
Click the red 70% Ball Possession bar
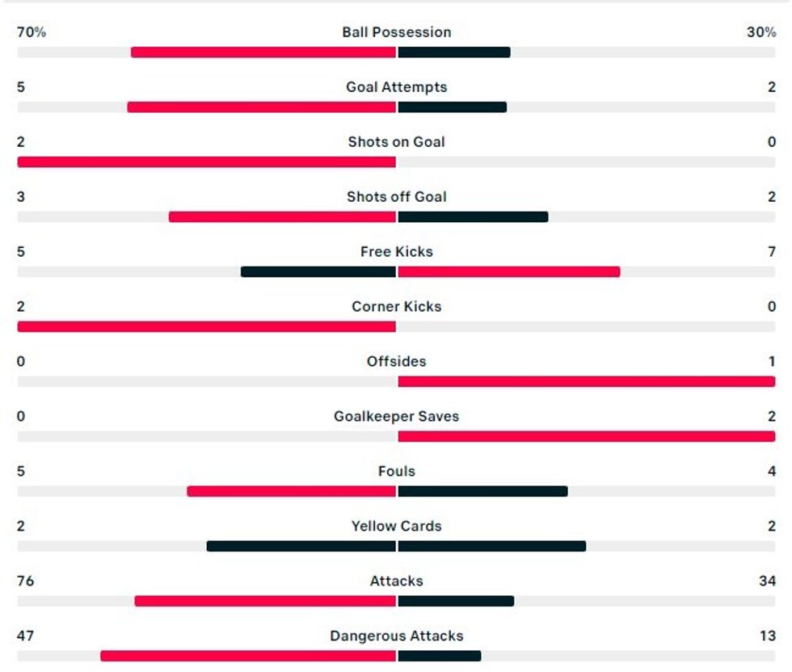[263, 52]
